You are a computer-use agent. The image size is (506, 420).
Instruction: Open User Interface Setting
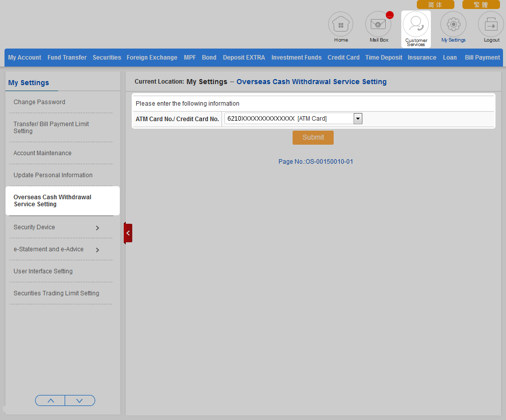point(43,271)
